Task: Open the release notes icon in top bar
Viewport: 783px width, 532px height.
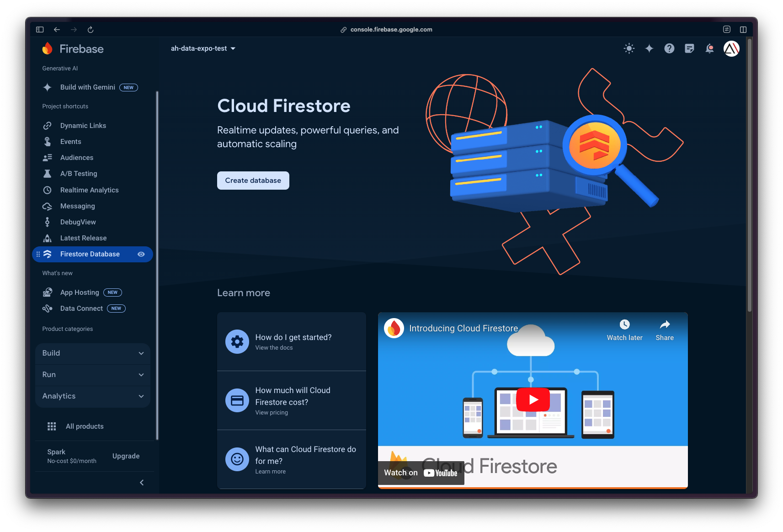Action: click(x=689, y=48)
